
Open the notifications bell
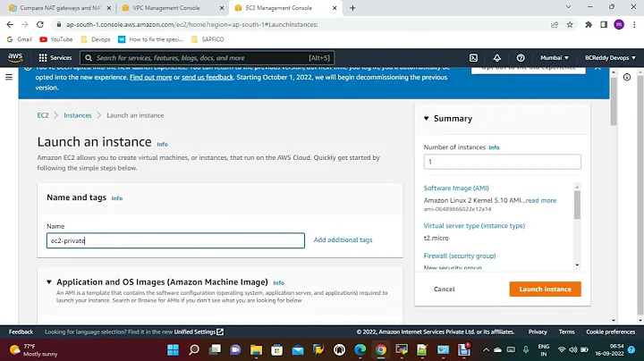click(x=497, y=58)
